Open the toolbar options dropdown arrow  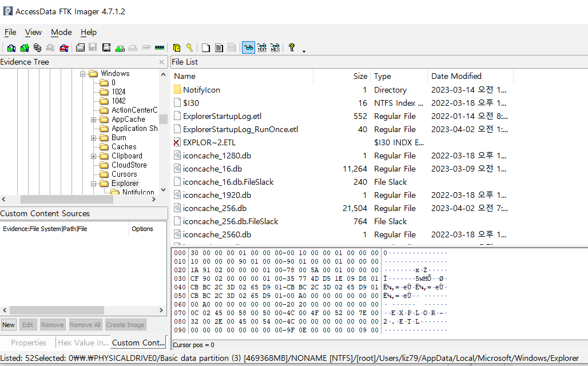[x=304, y=51]
